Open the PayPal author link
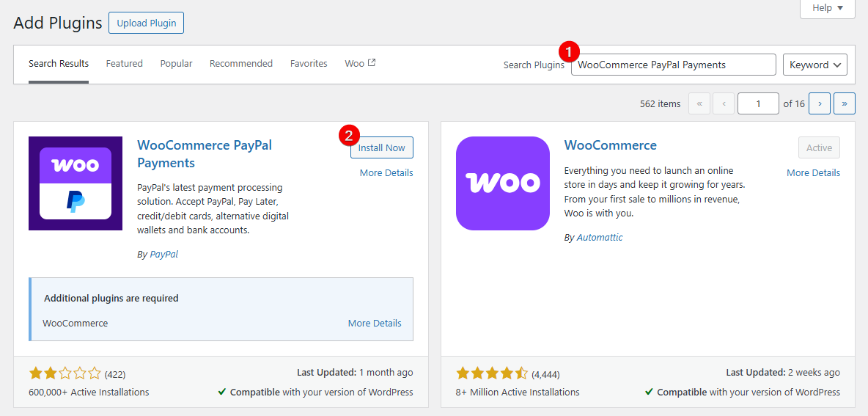The image size is (868, 416). 163,255
